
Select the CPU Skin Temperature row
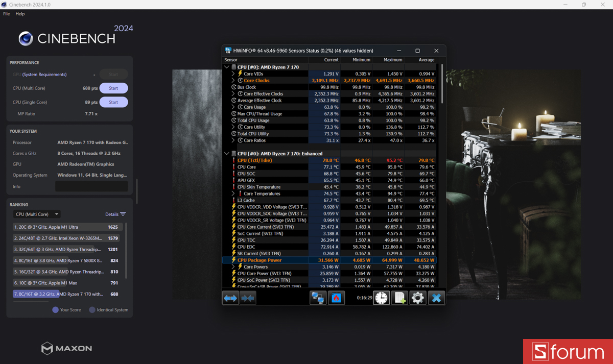(329, 187)
